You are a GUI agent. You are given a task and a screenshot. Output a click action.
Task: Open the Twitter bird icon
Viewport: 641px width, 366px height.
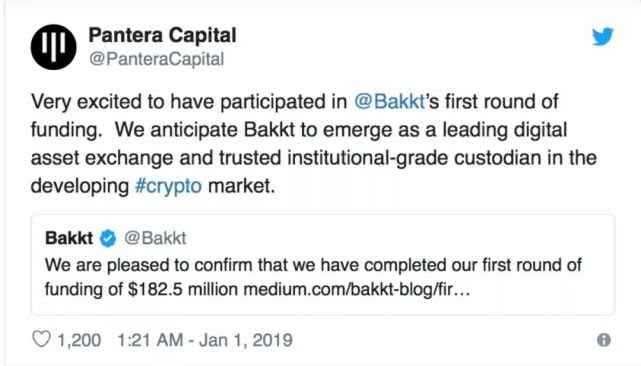click(603, 36)
